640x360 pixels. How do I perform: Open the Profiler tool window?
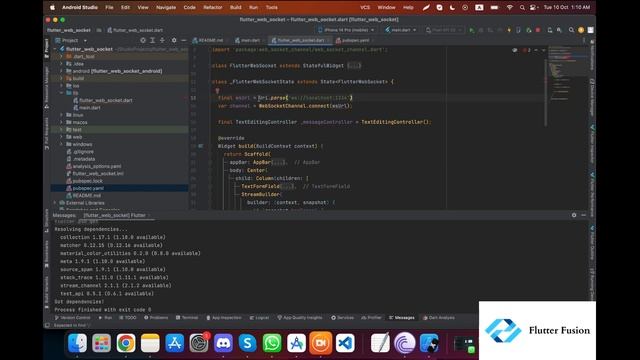tap(371, 318)
